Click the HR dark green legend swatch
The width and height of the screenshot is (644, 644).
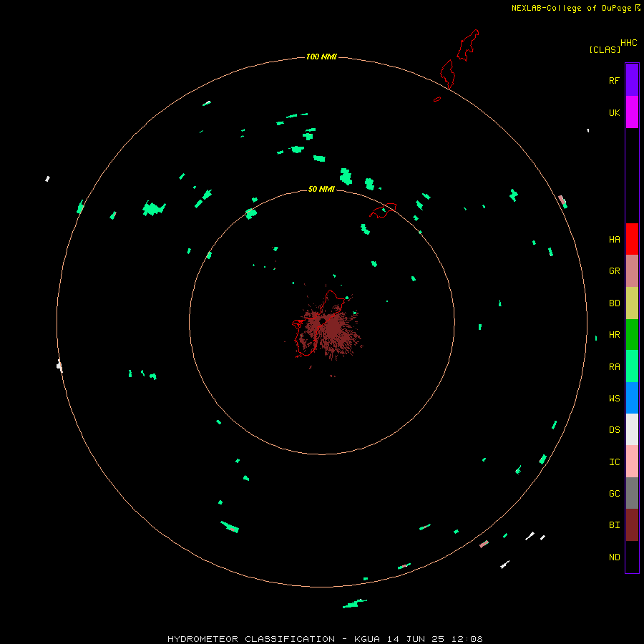pyautogui.click(x=632, y=335)
